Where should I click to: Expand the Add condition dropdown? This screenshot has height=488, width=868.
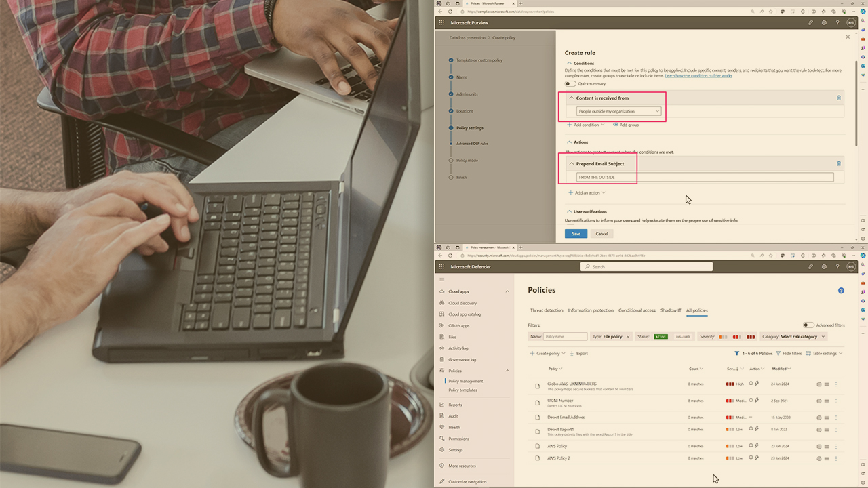586,125
